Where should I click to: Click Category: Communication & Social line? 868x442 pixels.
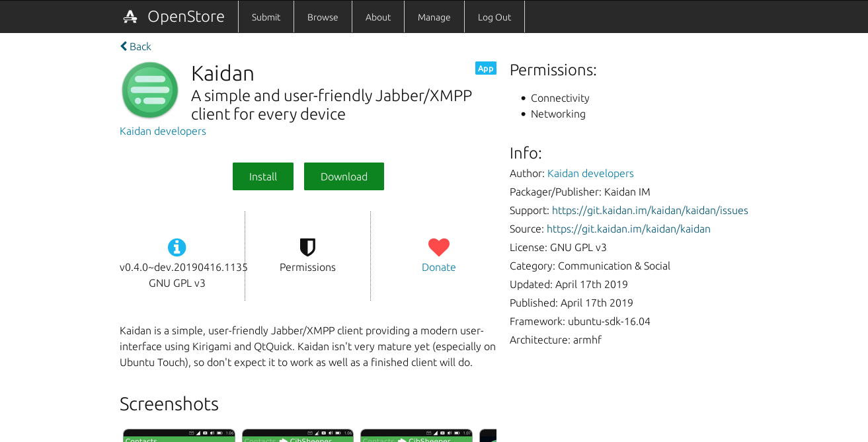590,266
